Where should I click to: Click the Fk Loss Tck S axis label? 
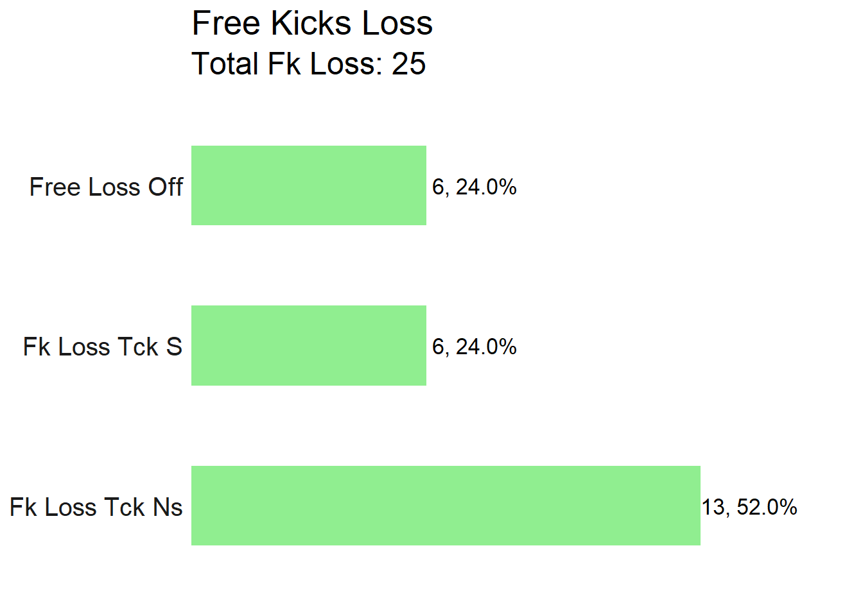(103, 346)
